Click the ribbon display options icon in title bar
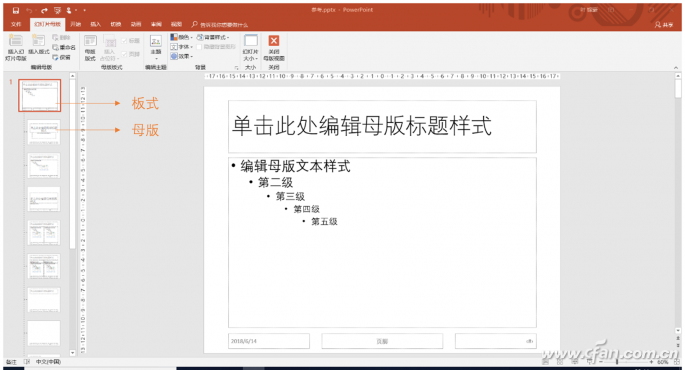685x370 pixels. [x=612, y=10]
